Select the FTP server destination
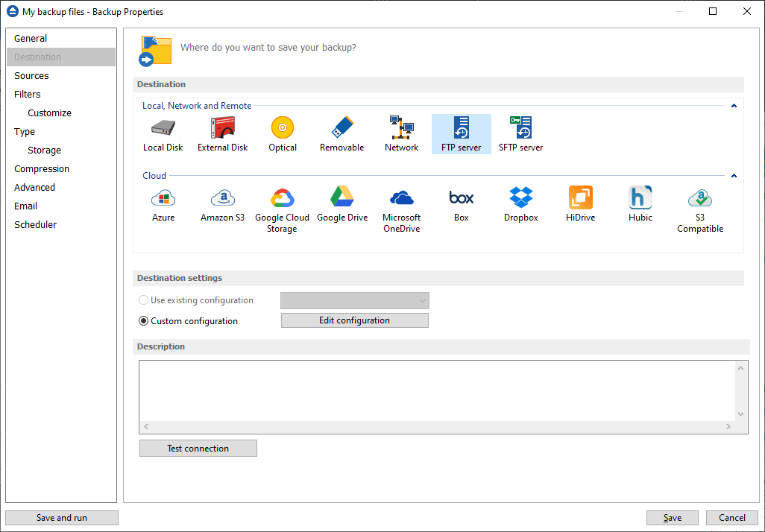 461,134
